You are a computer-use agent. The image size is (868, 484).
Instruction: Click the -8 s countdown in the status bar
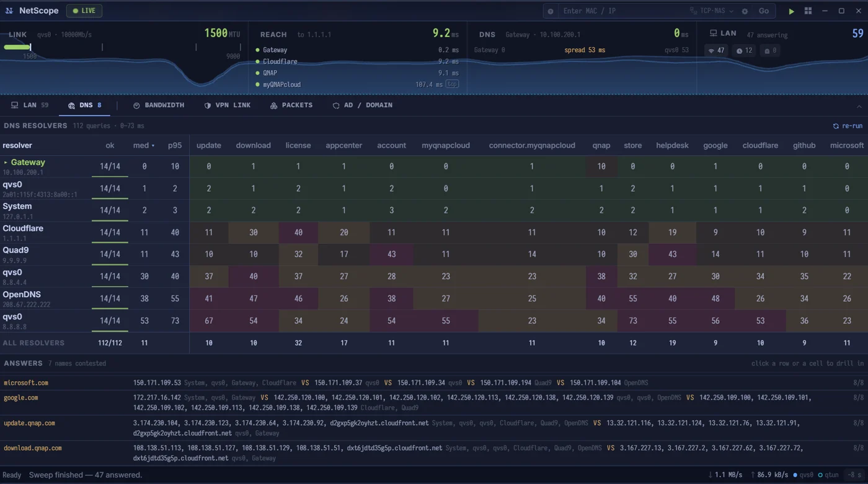tap(854, 475)
